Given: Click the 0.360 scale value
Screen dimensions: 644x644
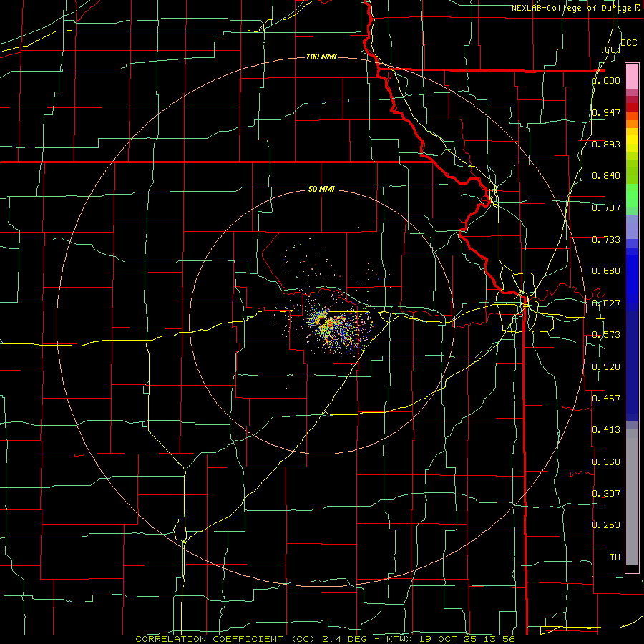Looking at the screenshot, I should [x=606, y=462].
